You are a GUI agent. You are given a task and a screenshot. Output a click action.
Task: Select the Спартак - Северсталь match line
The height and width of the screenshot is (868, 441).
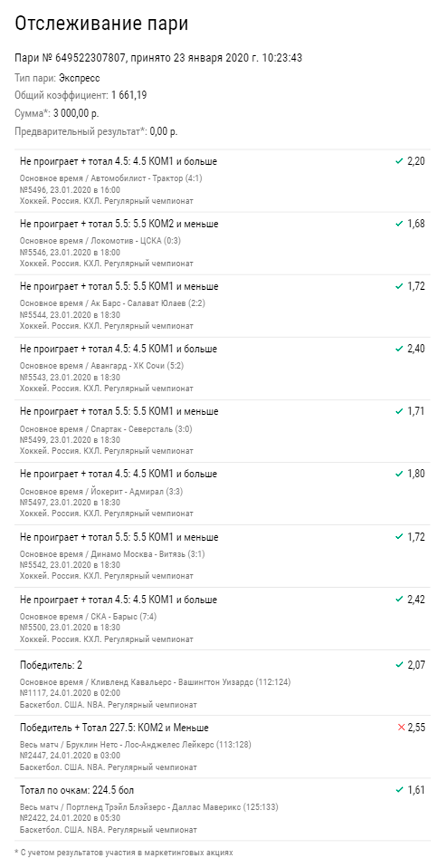(x=106, y=429)
